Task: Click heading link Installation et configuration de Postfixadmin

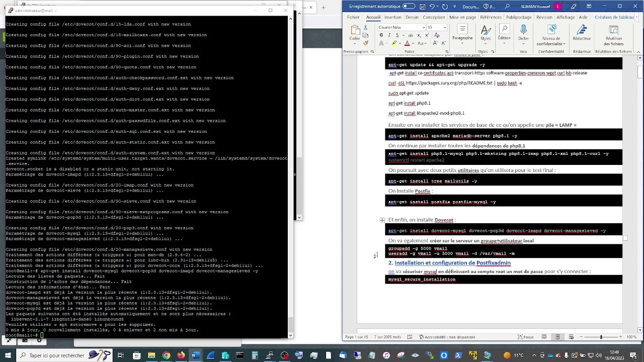Action: [x=452, y=263]
